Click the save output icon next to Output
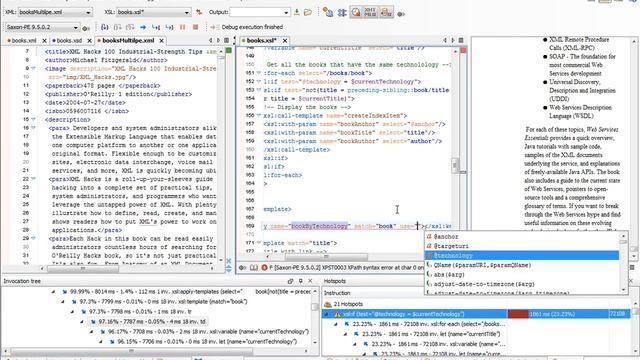This screenshot has height=360, width=640. 297,12
